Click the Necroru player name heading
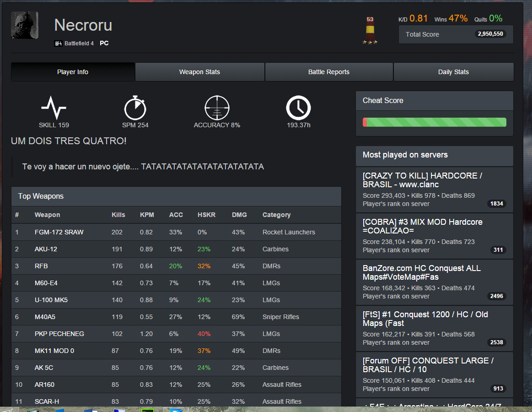Screen dimensions: 532x412 coord(83,25)
